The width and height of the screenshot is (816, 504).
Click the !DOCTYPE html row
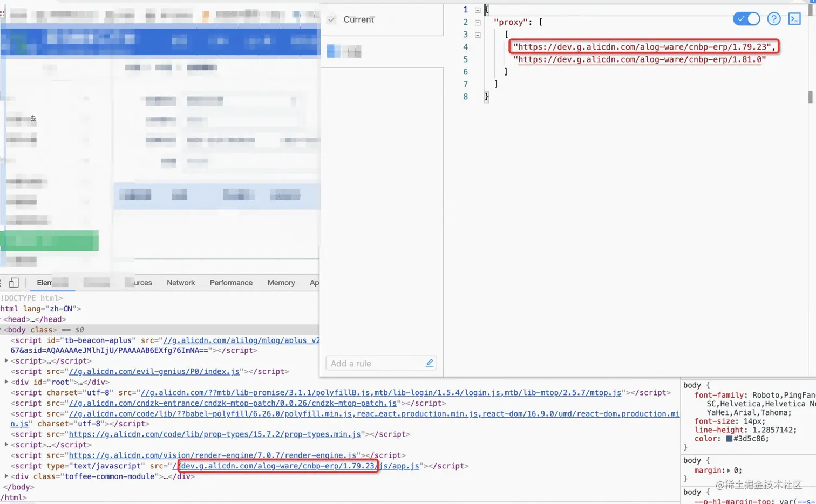pyautogui.click(x=31, y=298)
